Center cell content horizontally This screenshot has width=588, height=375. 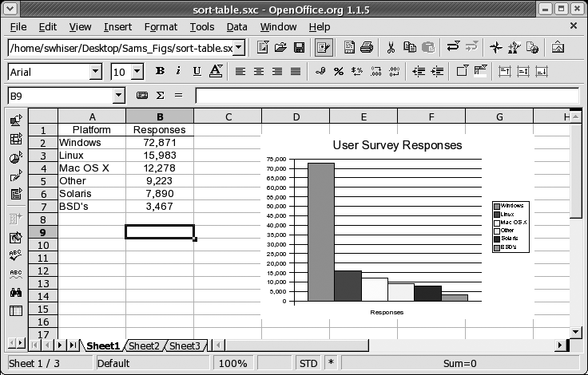click(x=258, y=71)
